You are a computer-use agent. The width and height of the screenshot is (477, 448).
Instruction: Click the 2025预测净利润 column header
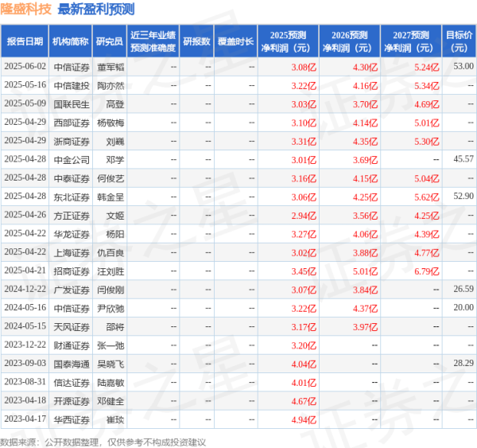pyautogui.click(x=289, y=41)
